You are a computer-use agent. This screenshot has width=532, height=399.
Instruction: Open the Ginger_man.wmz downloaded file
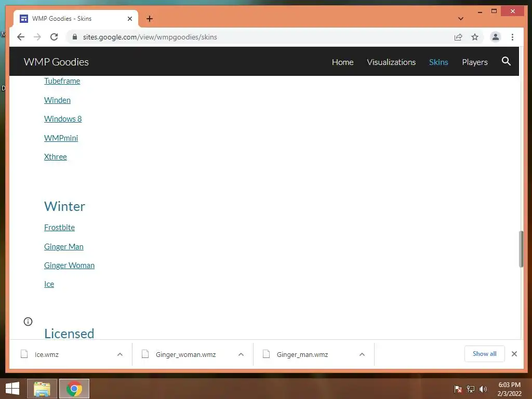[x=302, y=354]
